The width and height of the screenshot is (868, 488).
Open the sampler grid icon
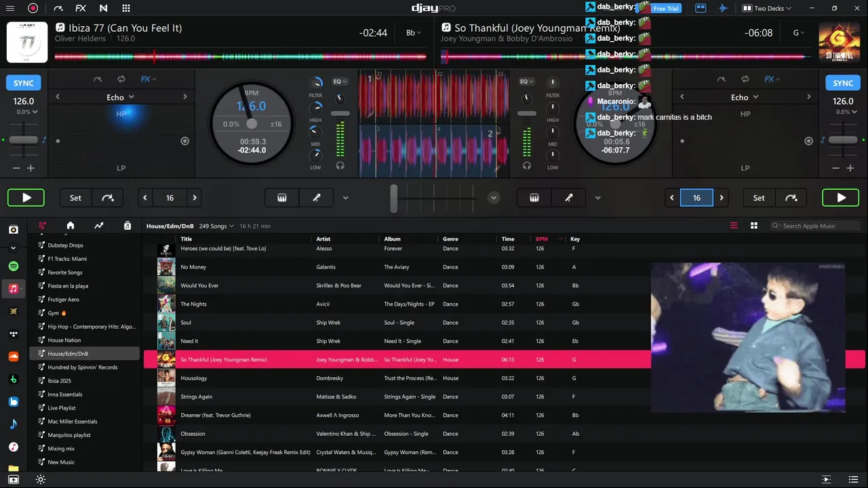[126, 8]
